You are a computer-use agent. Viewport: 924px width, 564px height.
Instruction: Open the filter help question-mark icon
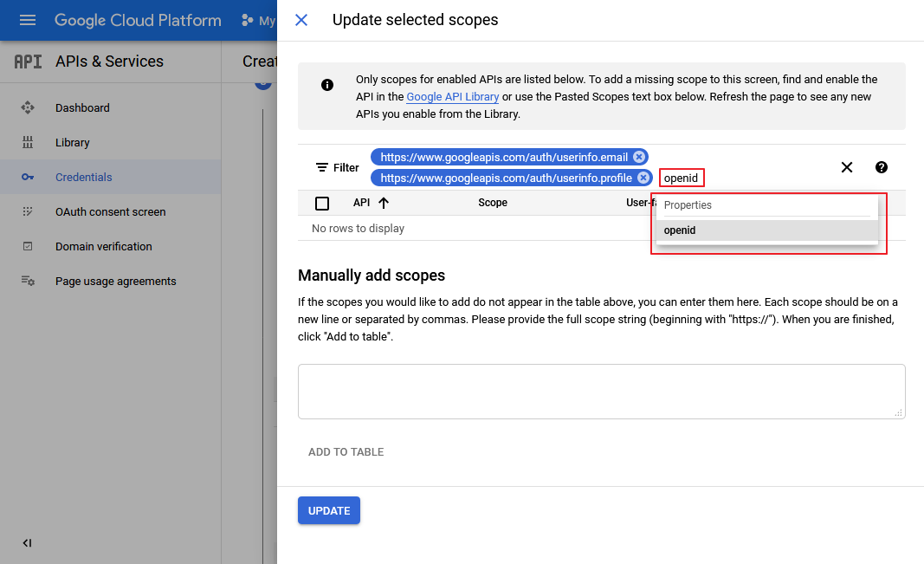pos(882,167)
